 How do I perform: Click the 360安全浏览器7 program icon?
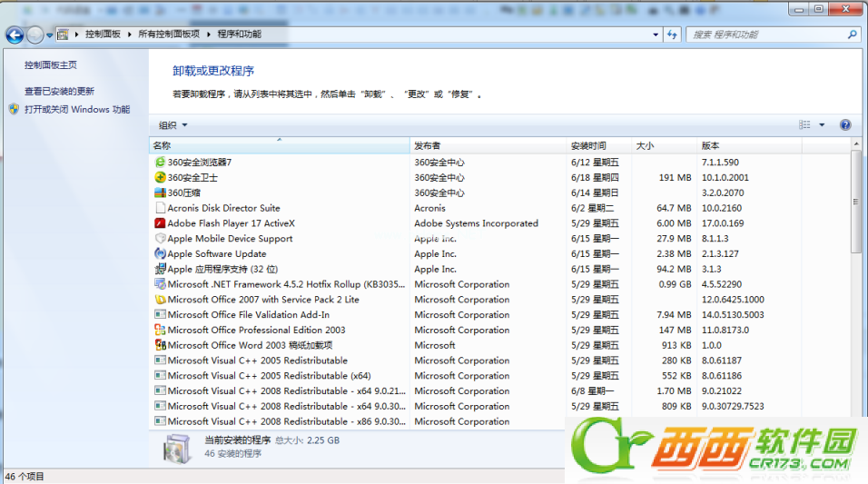(x=160, y=162)
